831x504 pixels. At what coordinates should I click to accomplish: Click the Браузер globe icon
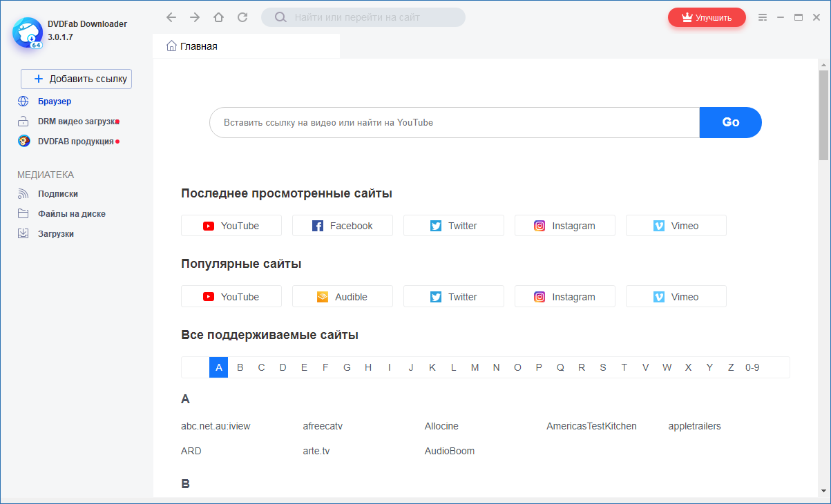click(x=23, y=101)
